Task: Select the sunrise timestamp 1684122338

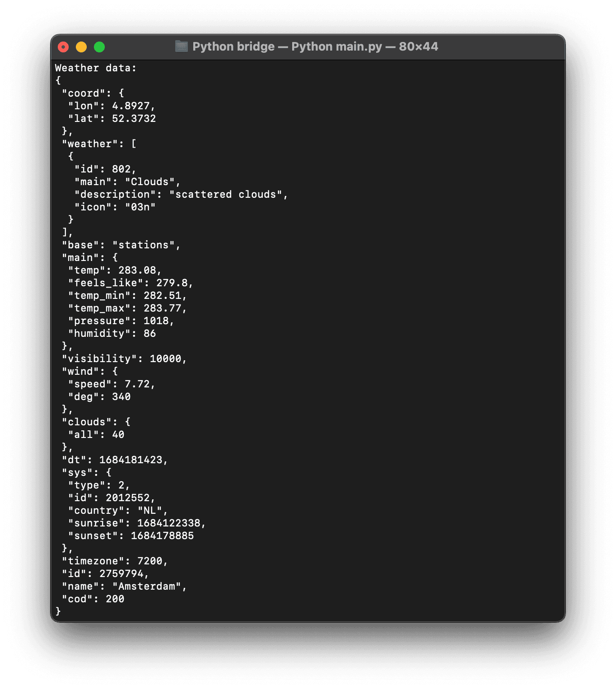Action: coord(171,522)
